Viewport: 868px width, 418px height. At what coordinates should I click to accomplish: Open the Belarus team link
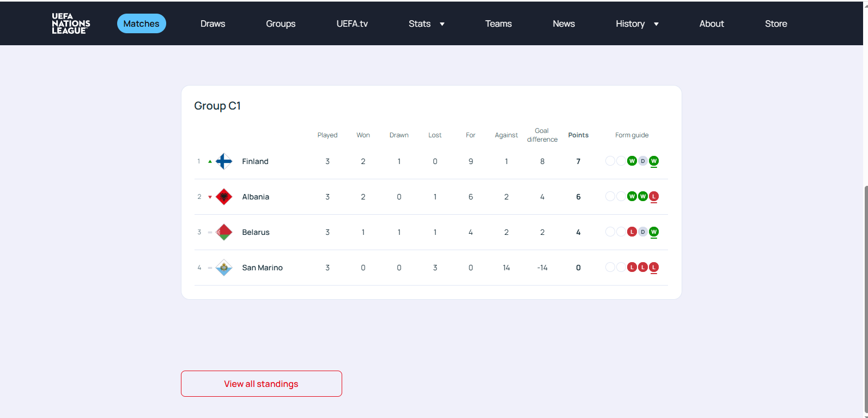pos(256,232)
